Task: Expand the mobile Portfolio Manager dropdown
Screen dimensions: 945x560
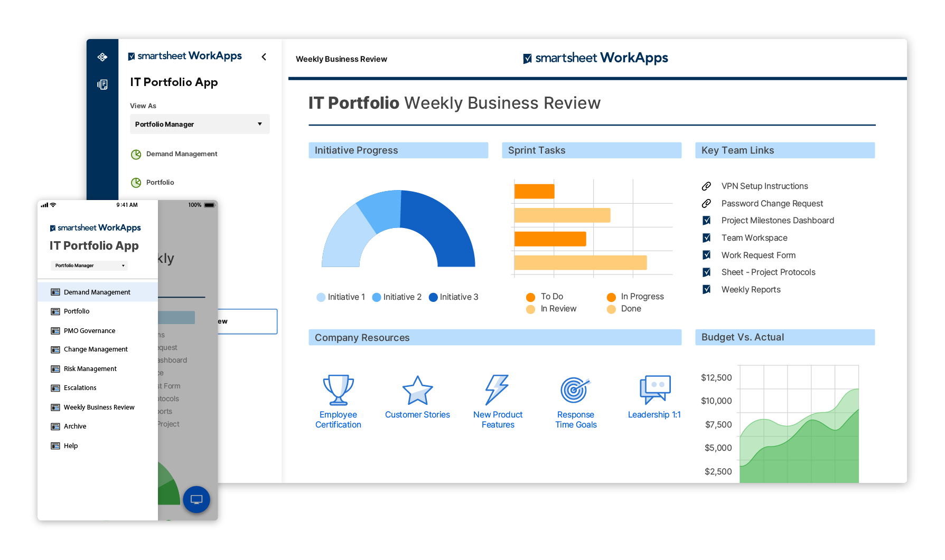Action: (x=89, y=265)
